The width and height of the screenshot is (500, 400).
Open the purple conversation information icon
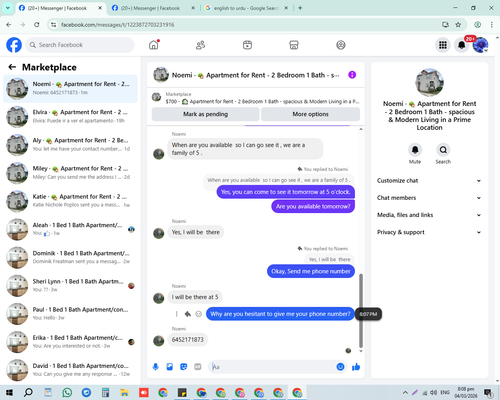(x=352, y=75)
